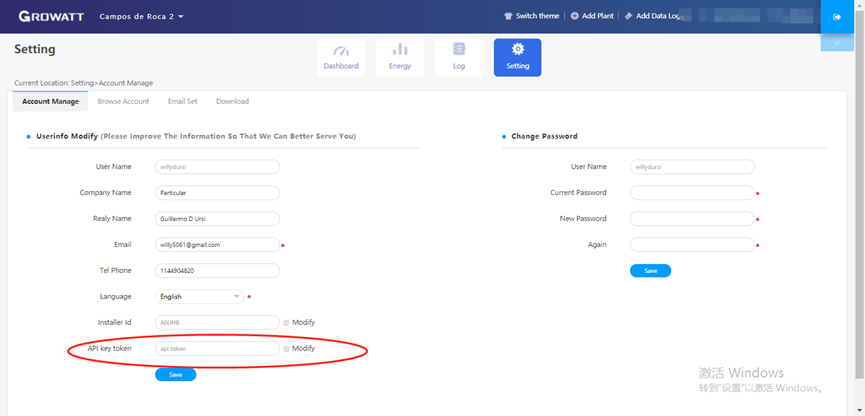Save the Userinfo Modify form
Screen dimensions: 865x416
tap(175, 375)
